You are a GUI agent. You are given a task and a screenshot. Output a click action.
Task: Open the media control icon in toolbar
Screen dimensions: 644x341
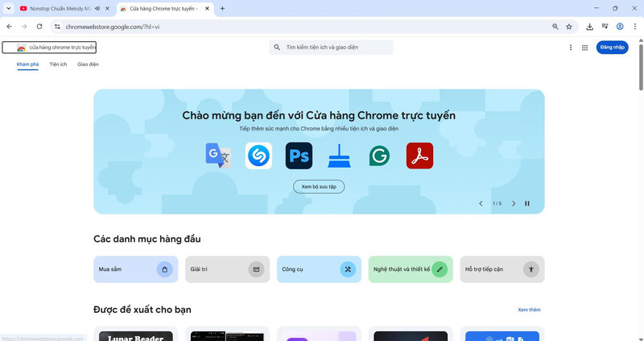605,27
